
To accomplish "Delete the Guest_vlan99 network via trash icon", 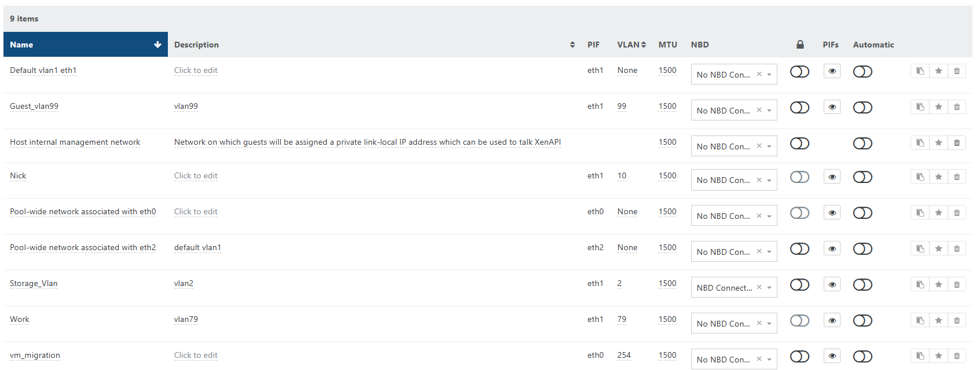I will point(957,107).
